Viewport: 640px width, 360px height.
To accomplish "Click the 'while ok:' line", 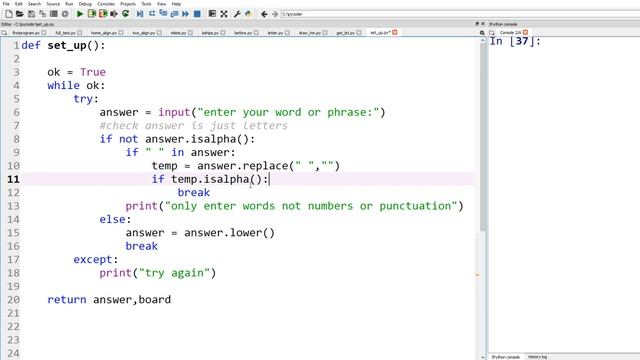I will click(x=76, y=85).
